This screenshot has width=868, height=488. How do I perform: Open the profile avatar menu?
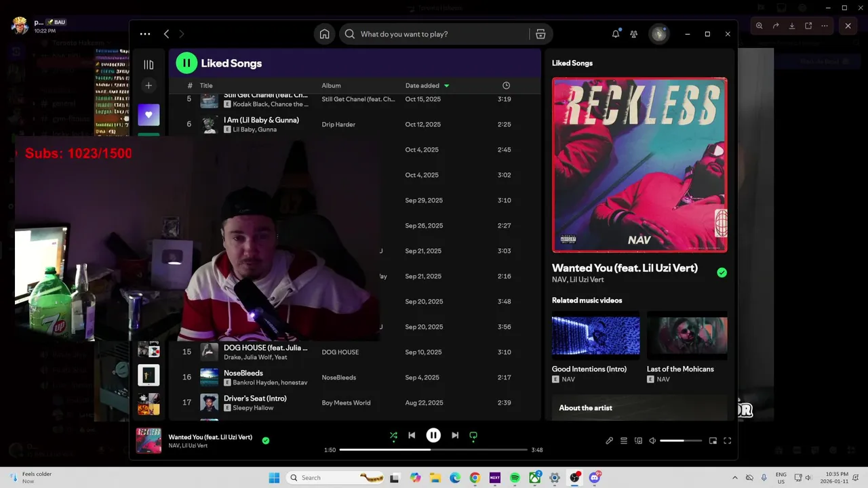click(x=658, y=34)
